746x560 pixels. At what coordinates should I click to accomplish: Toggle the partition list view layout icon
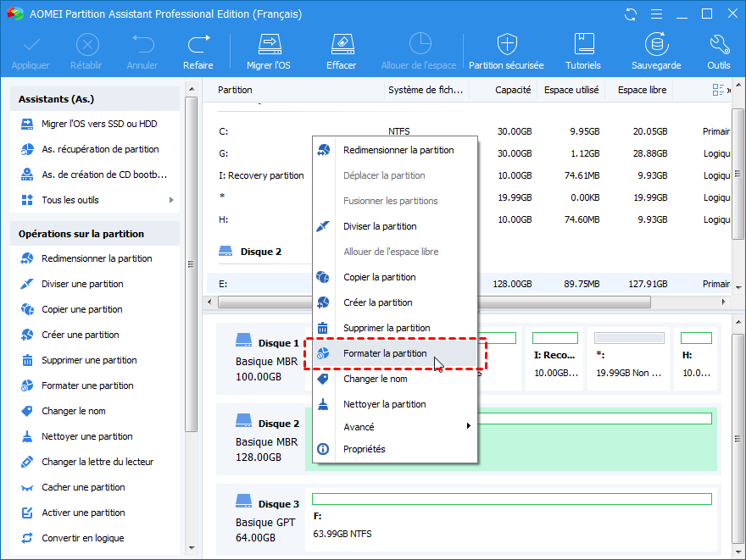click(x=719, y=90)
